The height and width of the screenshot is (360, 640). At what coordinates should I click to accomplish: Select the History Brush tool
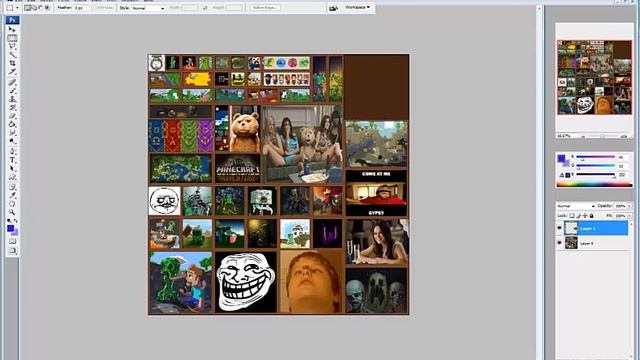[x=12, y=108]
